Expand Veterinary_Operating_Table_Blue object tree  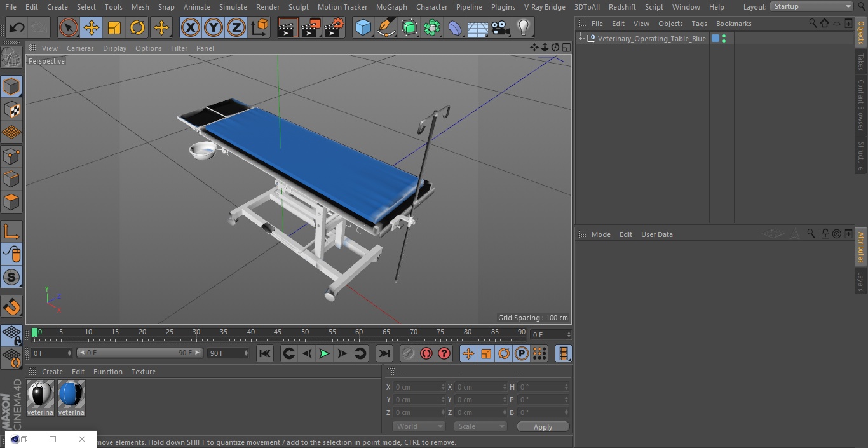(580, 39)
